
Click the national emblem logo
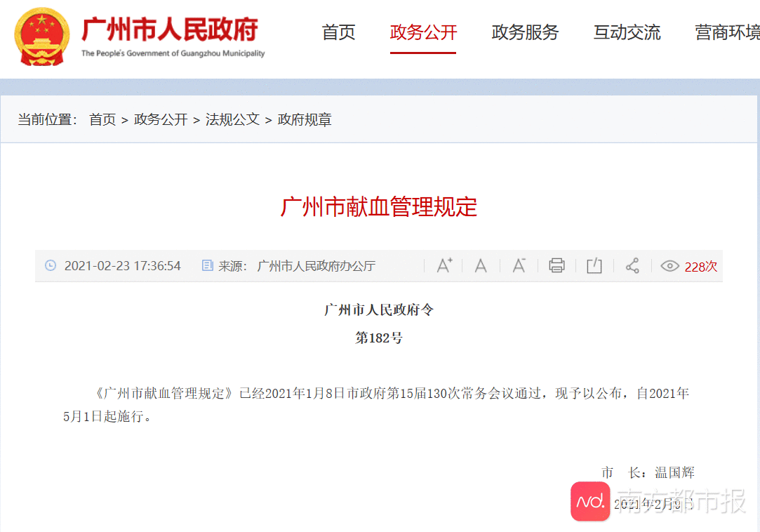[x=42, y=37]
